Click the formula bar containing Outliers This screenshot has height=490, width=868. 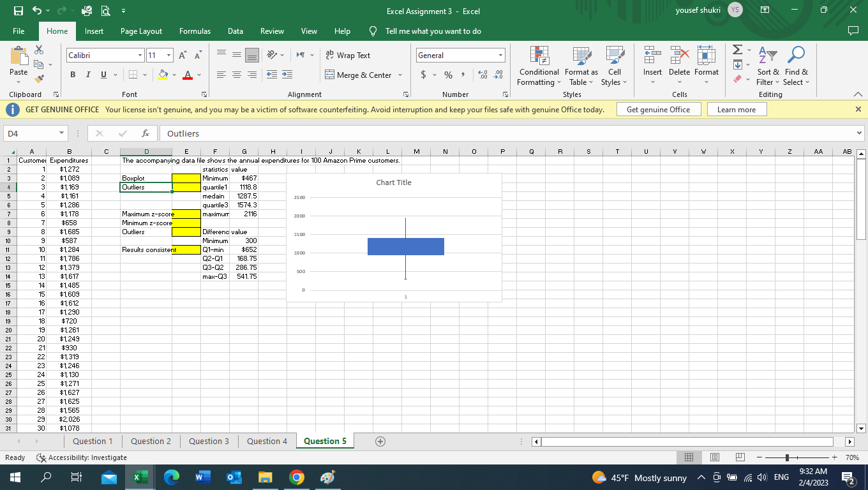click(508, 133)
